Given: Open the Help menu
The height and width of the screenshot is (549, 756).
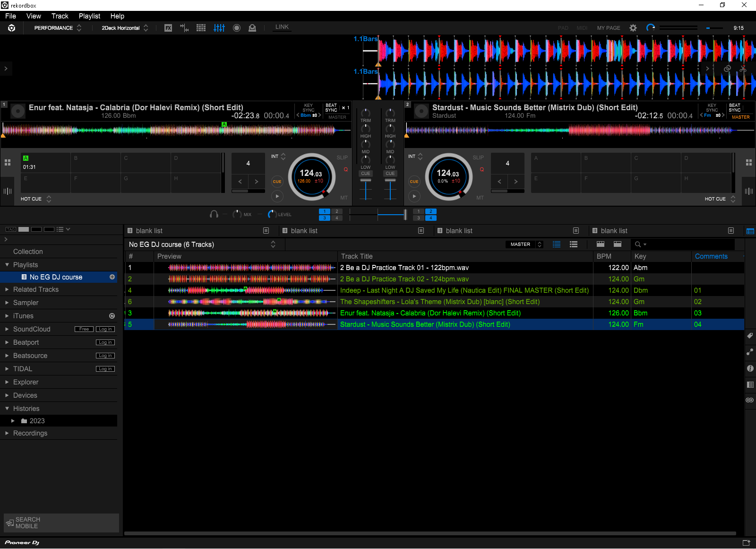Looking at the screenshot, I should coord(117,16).
